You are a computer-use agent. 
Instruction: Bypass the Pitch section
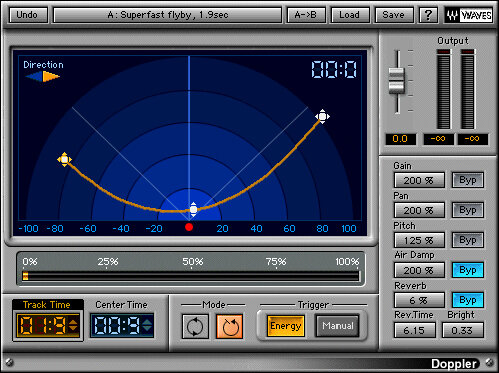click(x=468, y=240)
